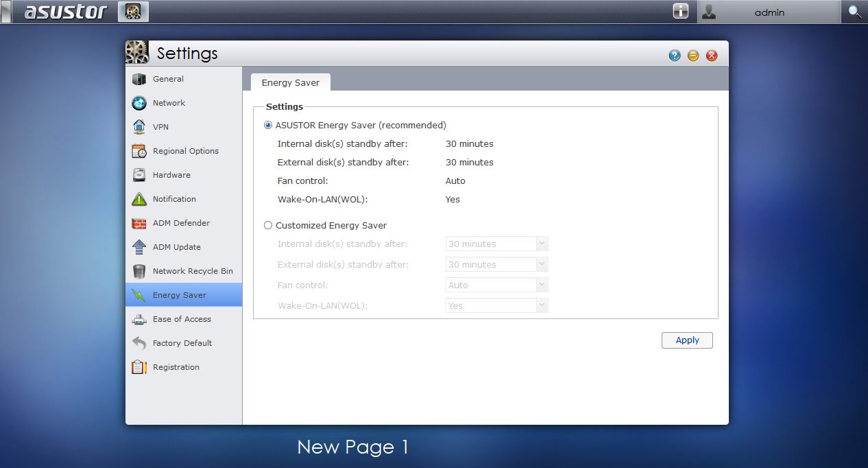Click the Ease of Access icon
The image size is (868, 468).
(x=139, y=319)
